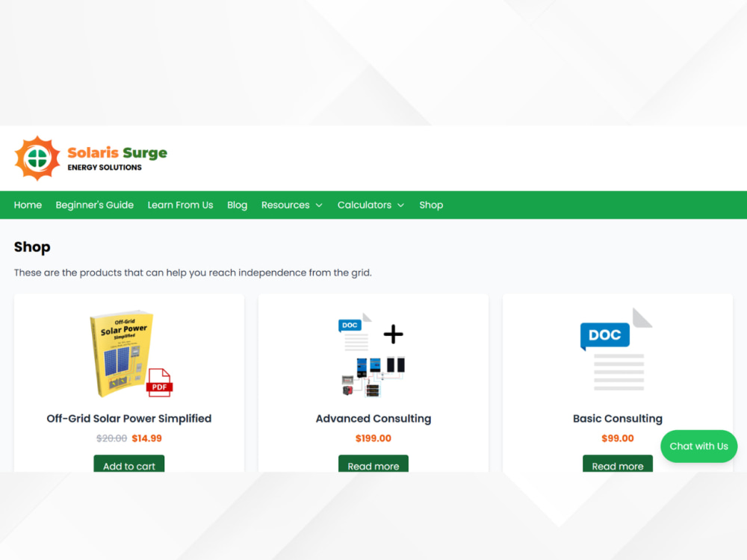Screen dimensions: 747x560
Task: Open the Resources menu item
Action: click(x=285, y=205)
